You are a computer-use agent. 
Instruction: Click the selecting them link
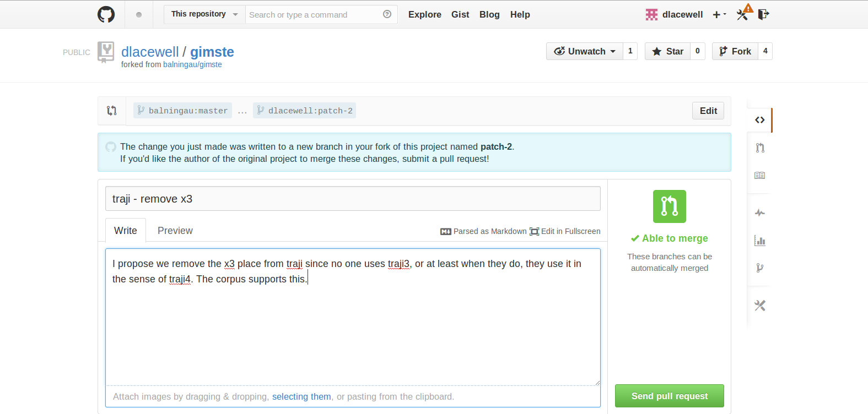(301, 396)
